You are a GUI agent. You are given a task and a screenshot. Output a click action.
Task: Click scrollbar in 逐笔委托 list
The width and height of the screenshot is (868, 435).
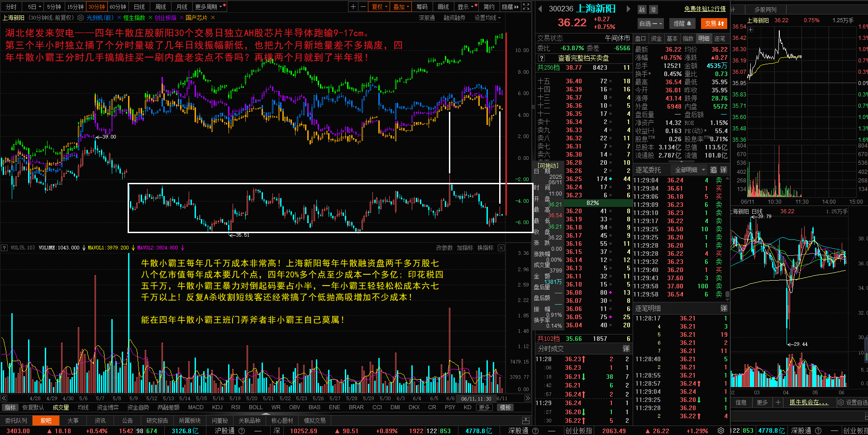(727, 294)
